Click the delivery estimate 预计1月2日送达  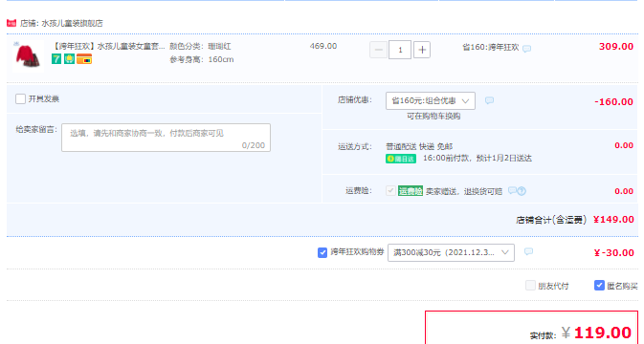tap(504, 159)
